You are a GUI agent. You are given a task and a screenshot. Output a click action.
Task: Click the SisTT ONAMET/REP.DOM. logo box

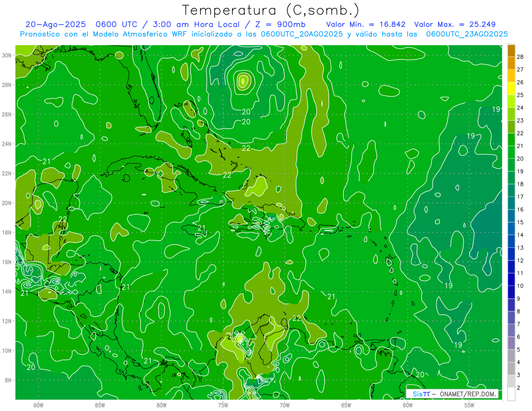[x=452, y=394]
